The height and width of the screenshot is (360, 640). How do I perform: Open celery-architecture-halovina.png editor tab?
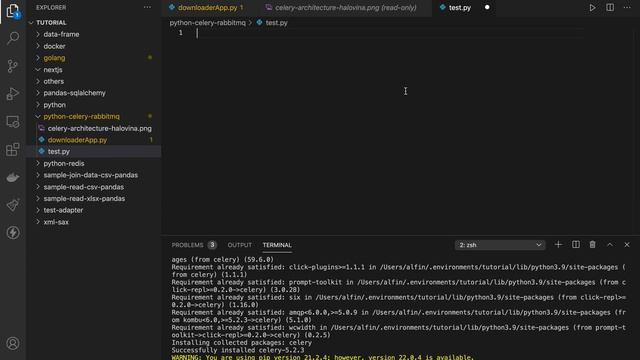(345, 7)
